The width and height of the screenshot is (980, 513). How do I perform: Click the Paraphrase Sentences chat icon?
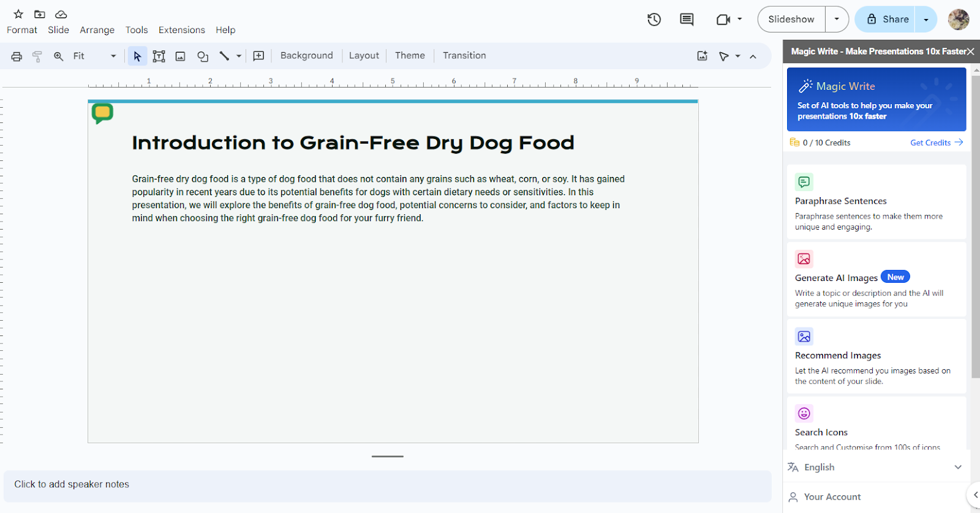coord(804,182)
